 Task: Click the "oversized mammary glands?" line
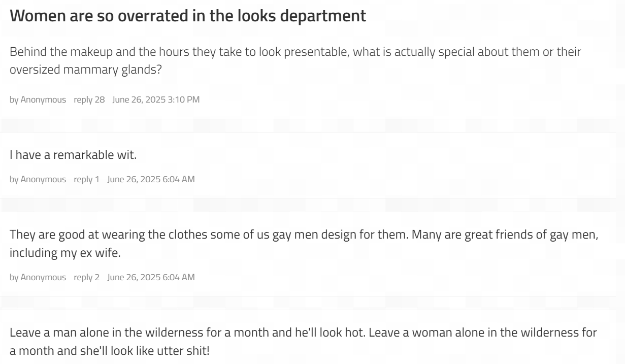click(86, 69)
